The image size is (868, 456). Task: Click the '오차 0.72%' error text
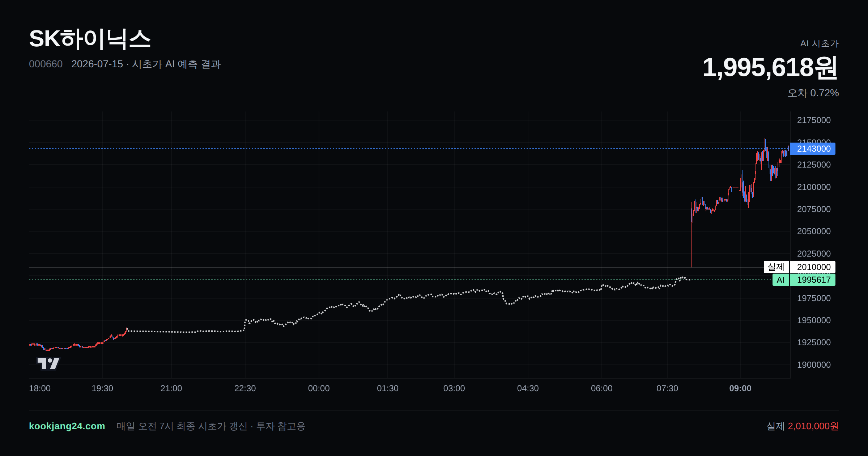(x=813, y=93)
